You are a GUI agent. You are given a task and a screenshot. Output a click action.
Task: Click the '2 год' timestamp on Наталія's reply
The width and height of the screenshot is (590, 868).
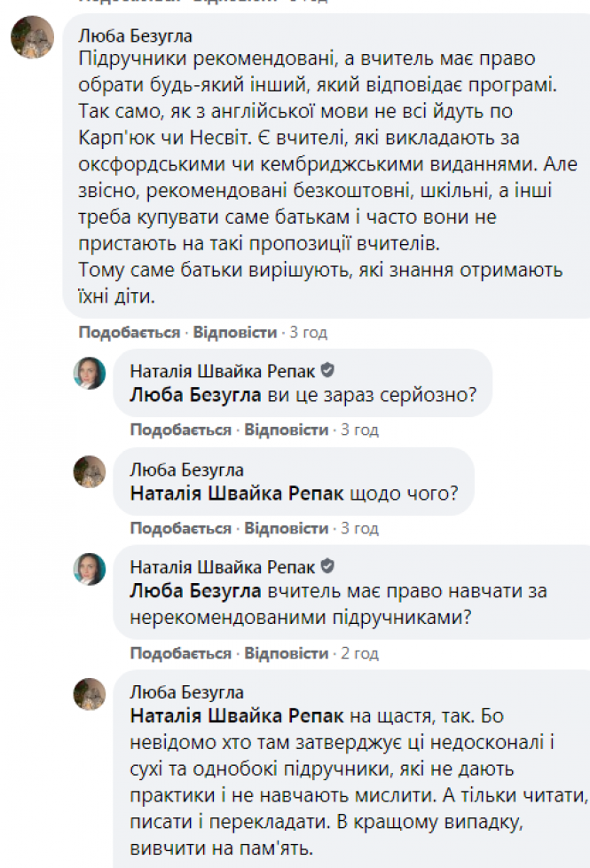tap(360, 653)
